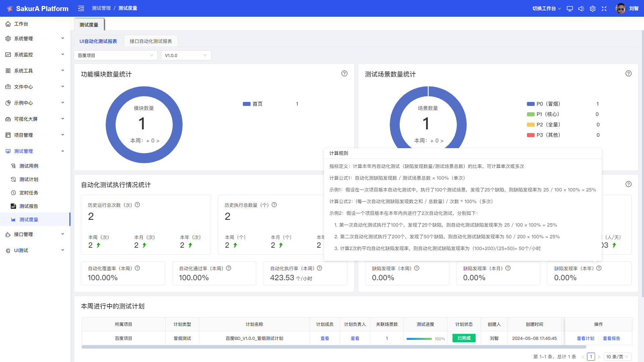Open 测试计划 in the sidebar
Screen dimensions: 644x362
(x=35, y=179)
